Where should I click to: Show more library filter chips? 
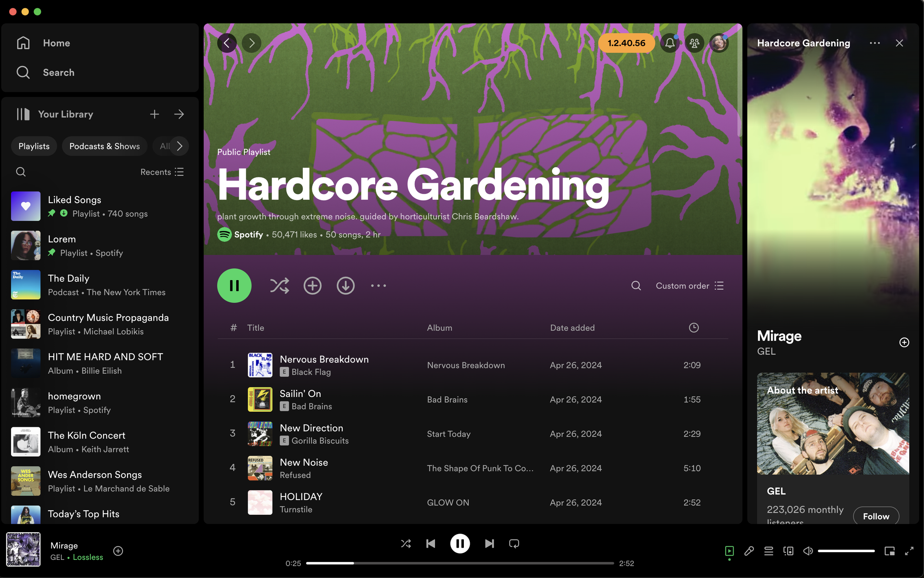coord(180,146)
